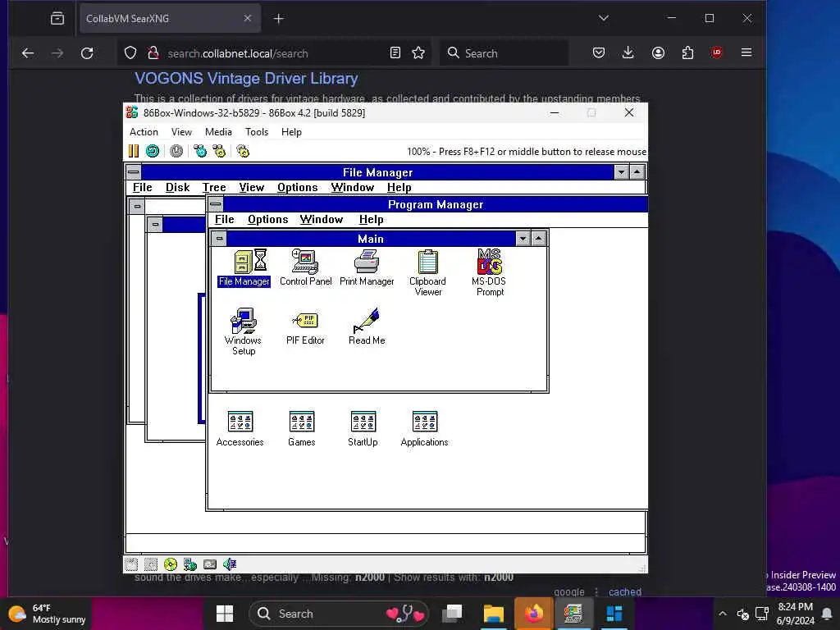The height and width of the screenshot is (630, 840).
Task: Open the Windows Start menu
Action: pyautogui.click(x=225, y=614)
